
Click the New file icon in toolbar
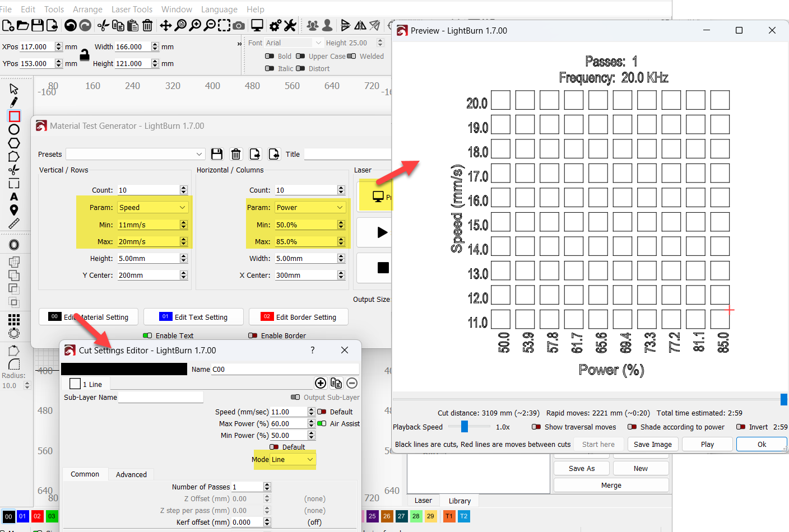(8, 25)
